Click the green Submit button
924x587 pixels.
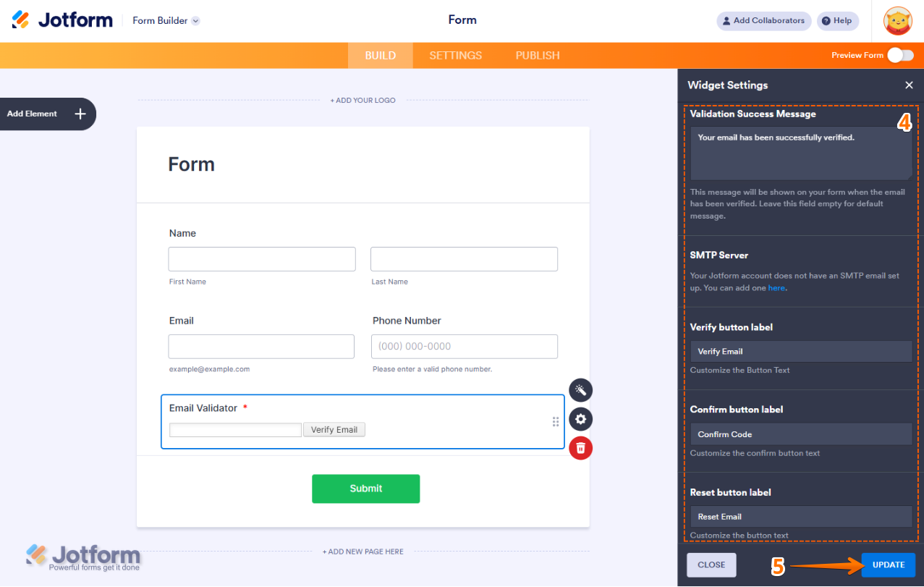365,489
